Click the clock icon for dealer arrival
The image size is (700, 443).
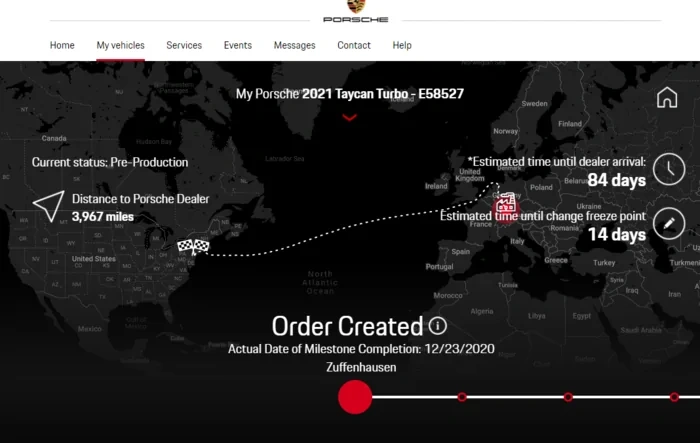point(669,169)
